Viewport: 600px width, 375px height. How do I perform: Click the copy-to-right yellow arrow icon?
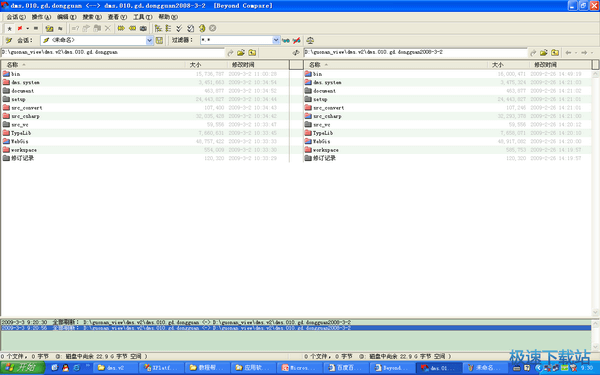pos(121,28)
